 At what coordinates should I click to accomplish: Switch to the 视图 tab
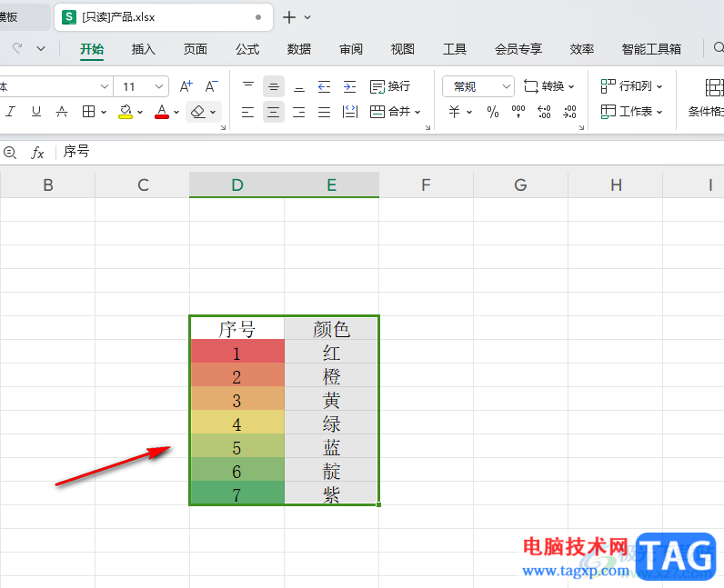(403, 49)
